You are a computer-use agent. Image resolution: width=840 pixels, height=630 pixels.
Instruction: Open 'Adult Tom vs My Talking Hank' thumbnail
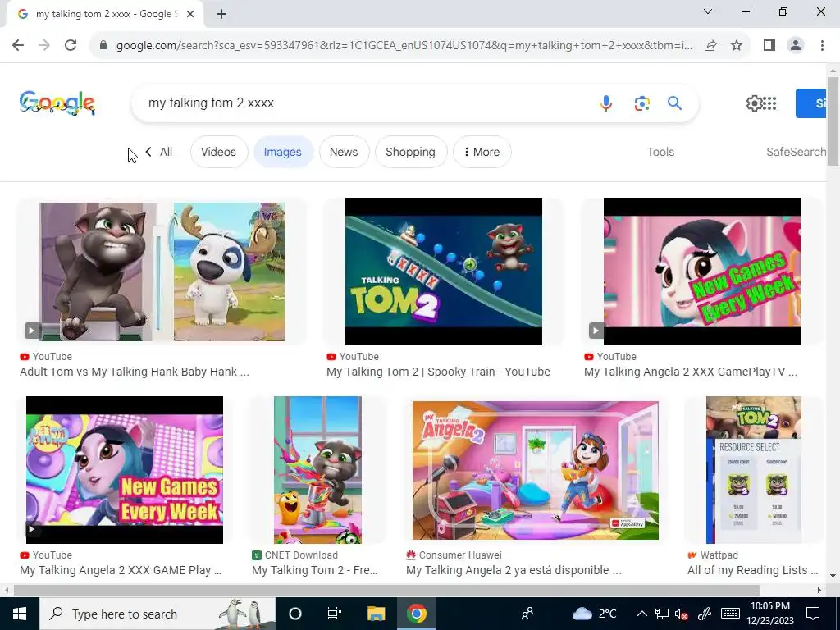click(x=162, y=272)
